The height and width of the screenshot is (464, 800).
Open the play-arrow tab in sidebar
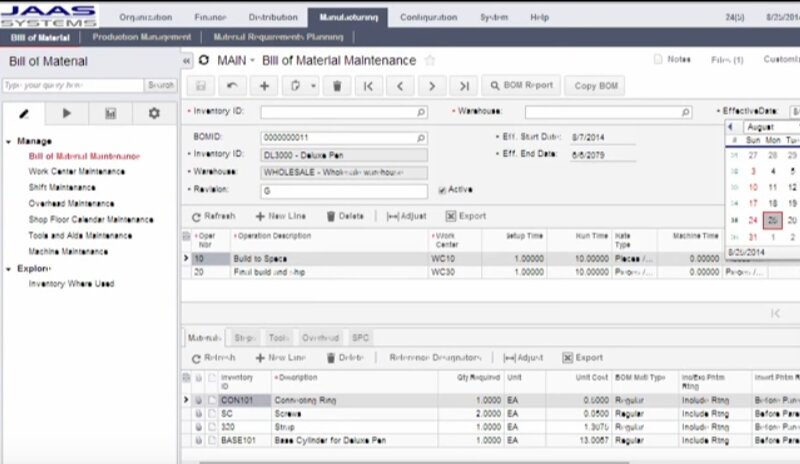[x=67, y=113]
